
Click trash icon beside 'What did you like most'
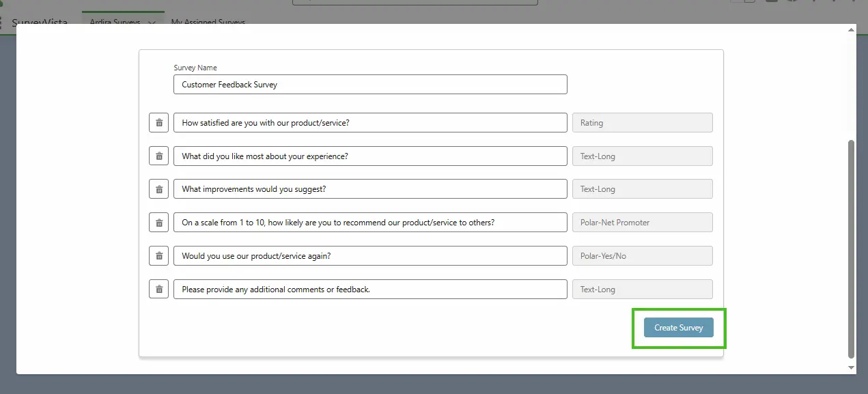[x=158, y=156]
